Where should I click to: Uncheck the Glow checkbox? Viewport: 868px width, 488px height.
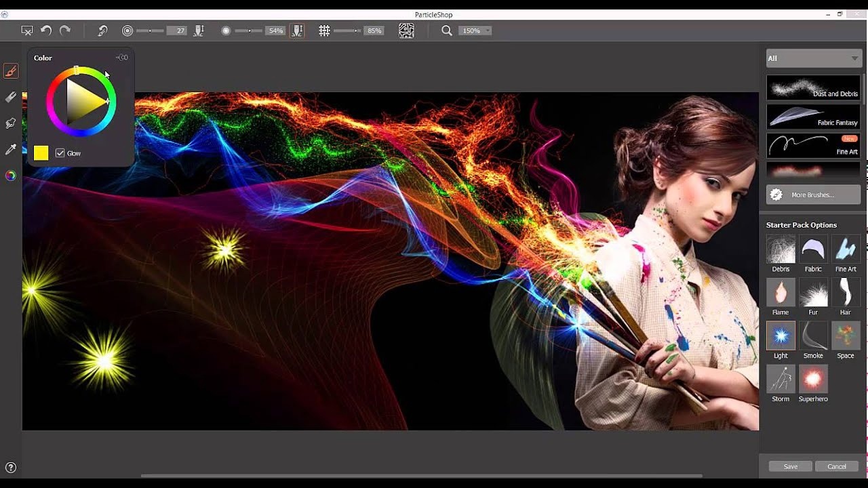pyautogui.click(x=60, y=153)
